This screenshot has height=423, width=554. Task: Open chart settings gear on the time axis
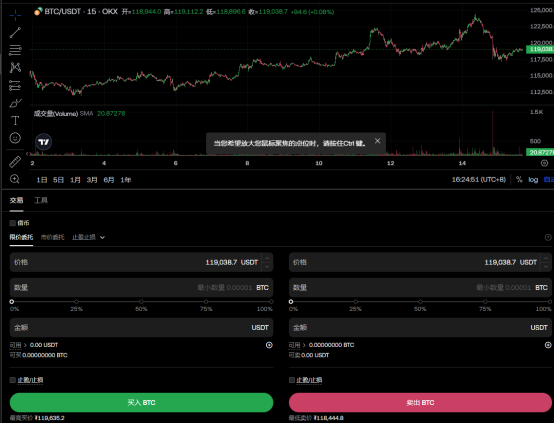(x=544, y=163)
